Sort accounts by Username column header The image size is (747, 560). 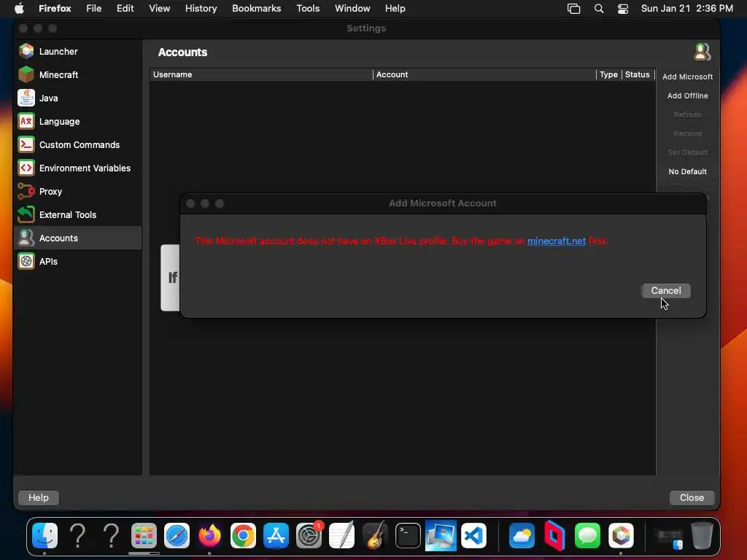(261, 74)
